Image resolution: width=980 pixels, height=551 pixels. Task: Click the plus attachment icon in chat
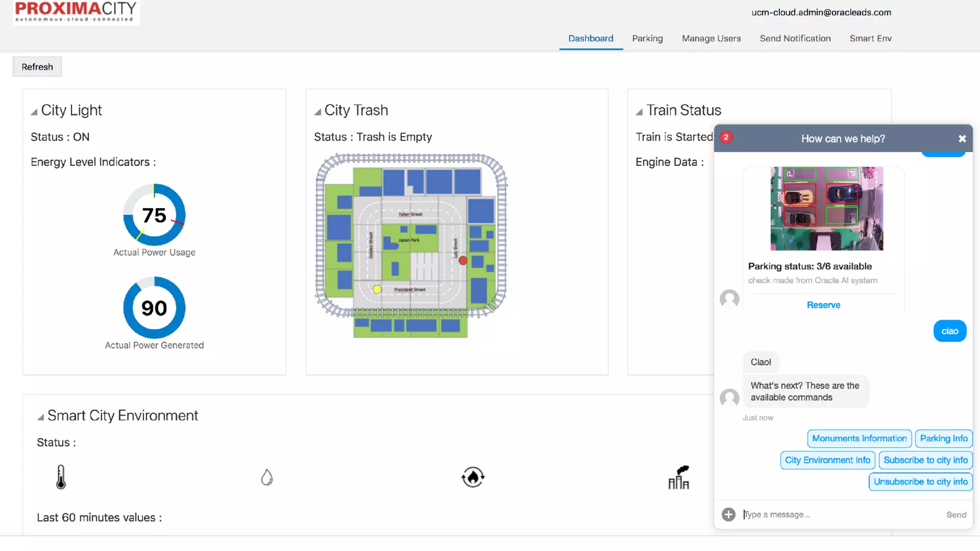coord(728,515)
